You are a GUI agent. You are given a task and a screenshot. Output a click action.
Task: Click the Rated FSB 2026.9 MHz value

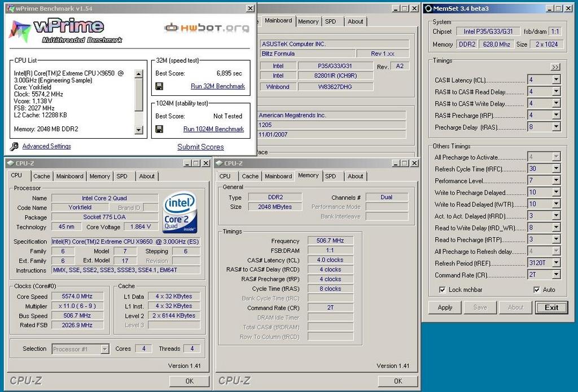[77, 325]
